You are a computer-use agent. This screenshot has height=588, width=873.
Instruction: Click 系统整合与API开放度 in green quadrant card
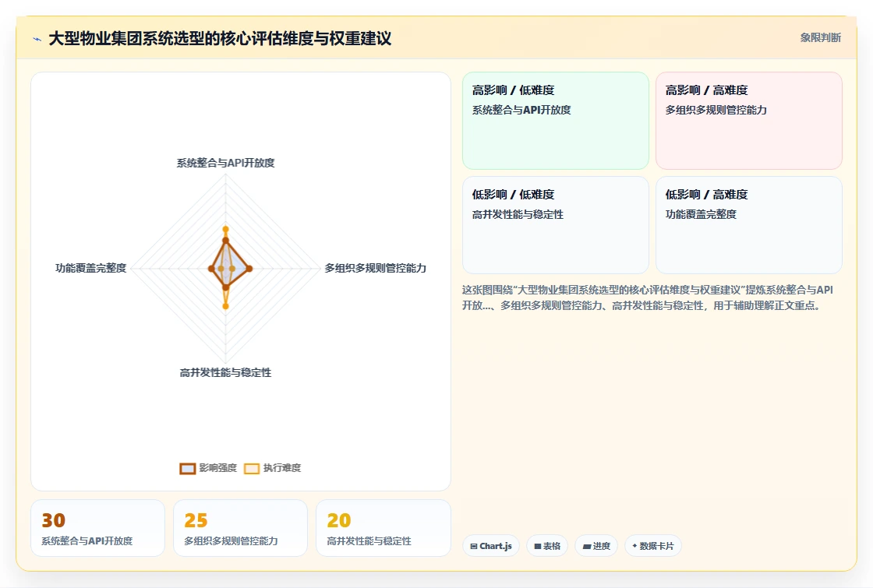click(521, 110)
